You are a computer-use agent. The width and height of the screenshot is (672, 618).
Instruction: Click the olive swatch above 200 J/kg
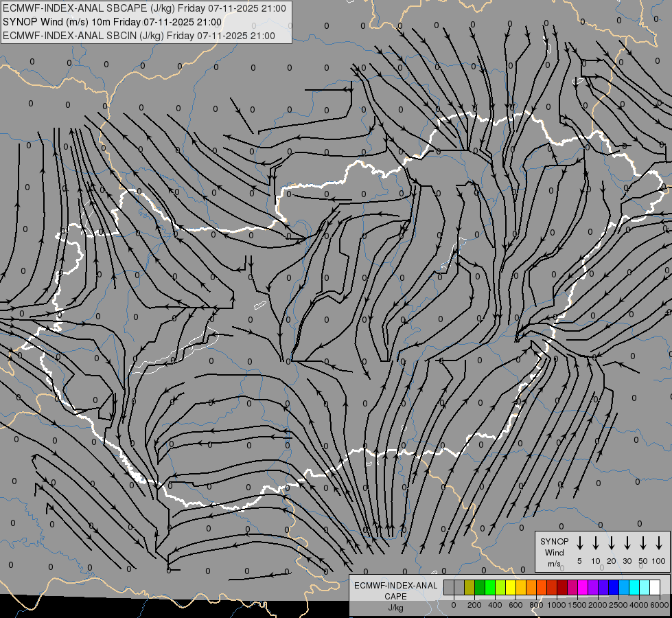470,587
